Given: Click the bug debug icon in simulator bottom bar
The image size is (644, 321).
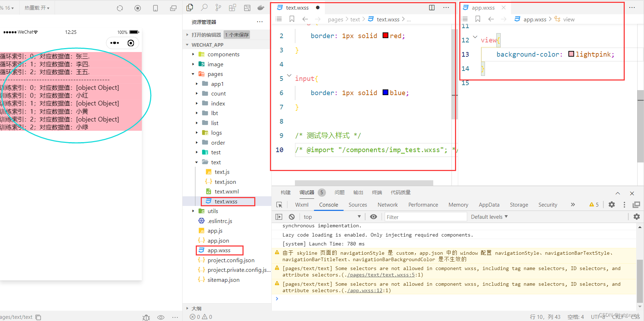Looking at the screenshot, I should 146,317.
